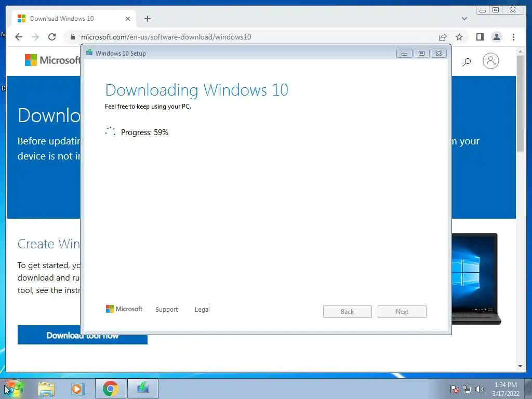Close the Download Windows 10 tab
The height and width of the screenshot is (399, 532).
pos(128,19)
